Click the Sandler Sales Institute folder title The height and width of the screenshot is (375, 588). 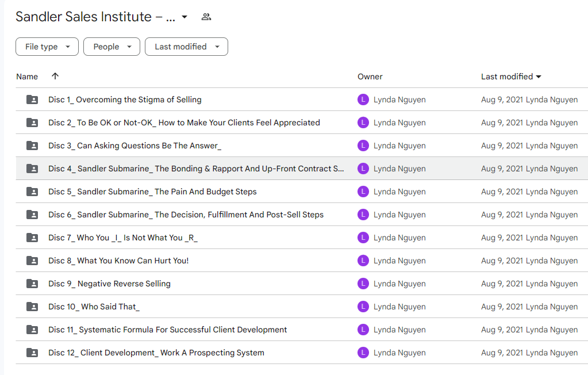coord(95,17)
